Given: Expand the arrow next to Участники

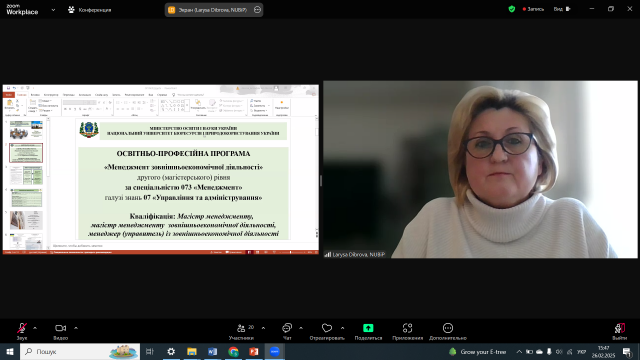Looking at the screenshot, I should [263, 328].
